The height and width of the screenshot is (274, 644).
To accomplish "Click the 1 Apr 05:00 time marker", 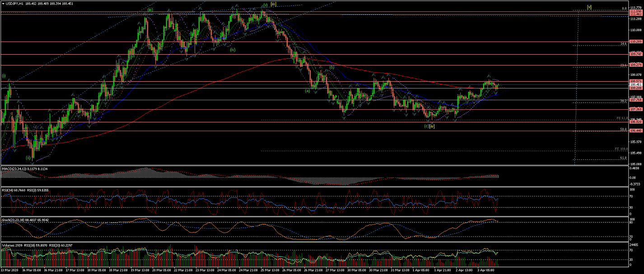I will [x=421, y=270].
